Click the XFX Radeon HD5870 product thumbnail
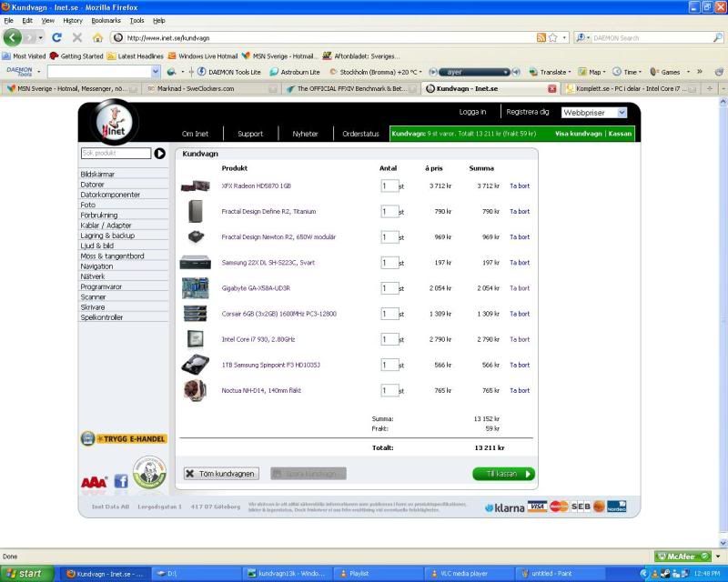This screenshot has width=728, height=582. (x=194, y=186)
